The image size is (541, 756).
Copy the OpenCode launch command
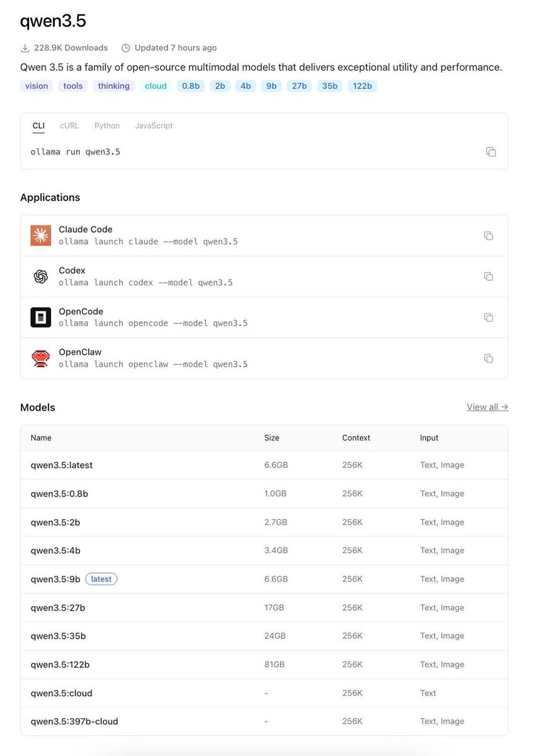tap(488, 318)
